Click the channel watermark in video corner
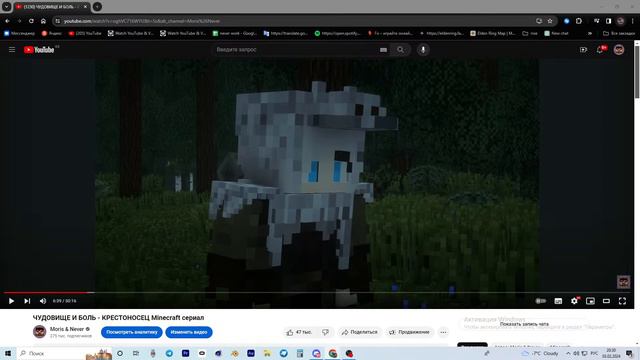Screen dimensions: 640x360 pyautogui.click(x=623, y=282)
